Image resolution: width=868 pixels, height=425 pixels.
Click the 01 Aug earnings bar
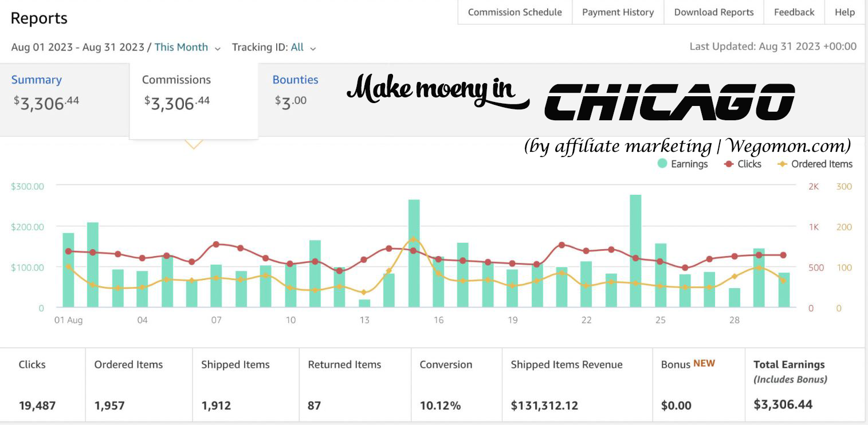pyautogui.click(x=68, y=270)
